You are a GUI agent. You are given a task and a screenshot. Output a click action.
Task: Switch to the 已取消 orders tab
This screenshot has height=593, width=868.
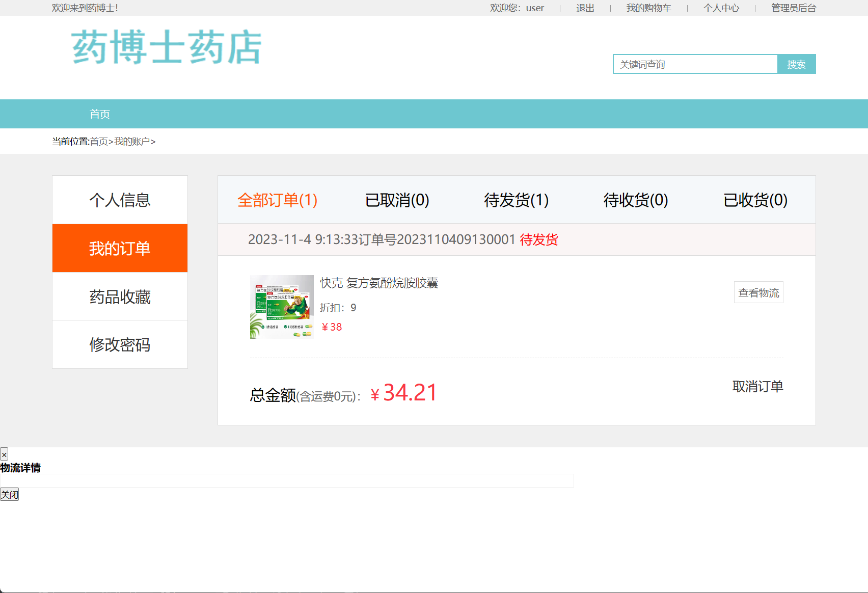397,200
